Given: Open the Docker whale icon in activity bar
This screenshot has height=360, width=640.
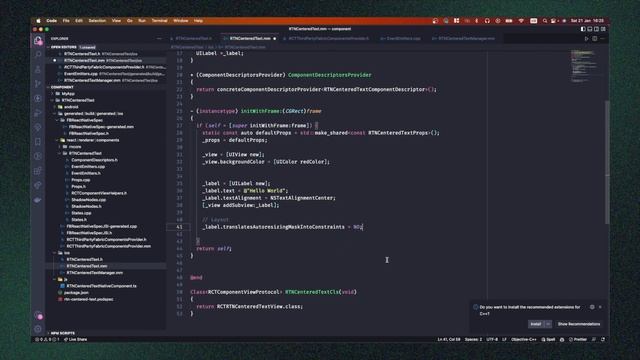Looking at the screenshot, I should [x=38, y=200].
